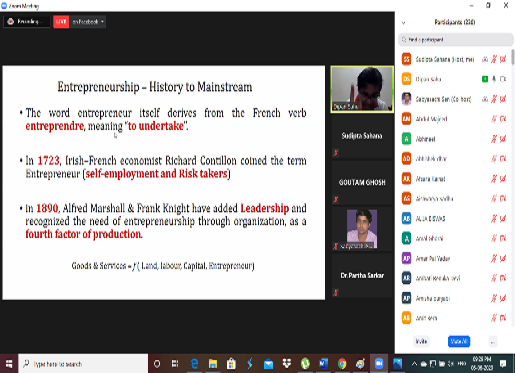Click the SS avatar next to Sudipta Sahana
The image size is (515, 373).
[406, 59]
